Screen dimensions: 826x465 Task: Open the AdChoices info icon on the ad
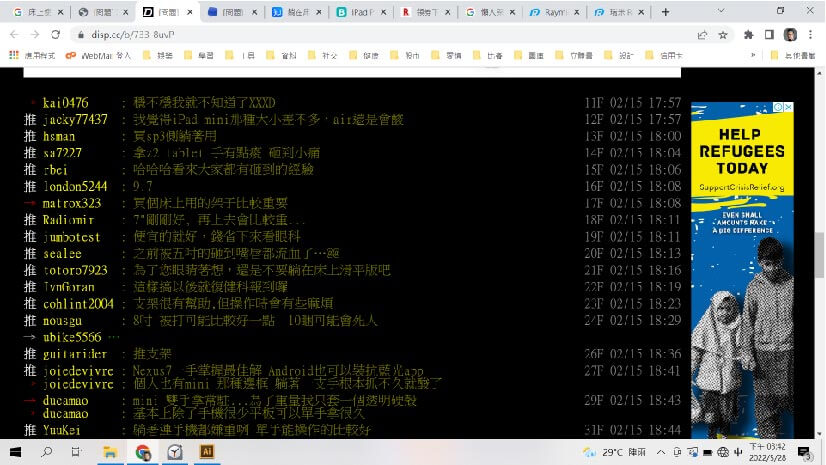point(776,108)
